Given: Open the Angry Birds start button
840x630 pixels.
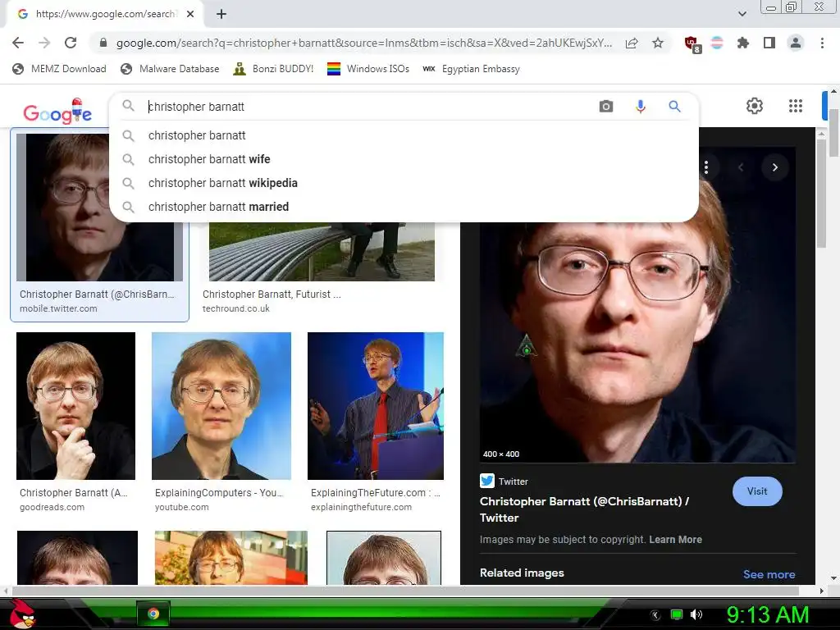Looking at the screenshot, I should [x=22, y=614].
